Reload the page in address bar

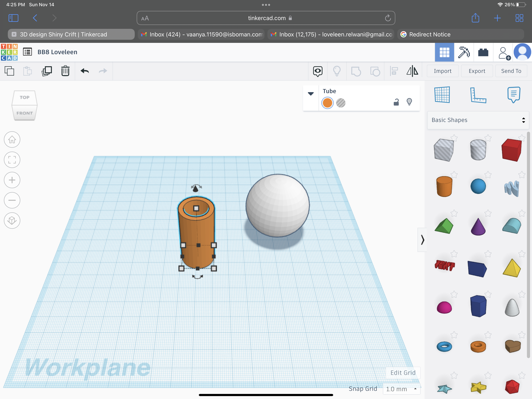tap(388, 18)
